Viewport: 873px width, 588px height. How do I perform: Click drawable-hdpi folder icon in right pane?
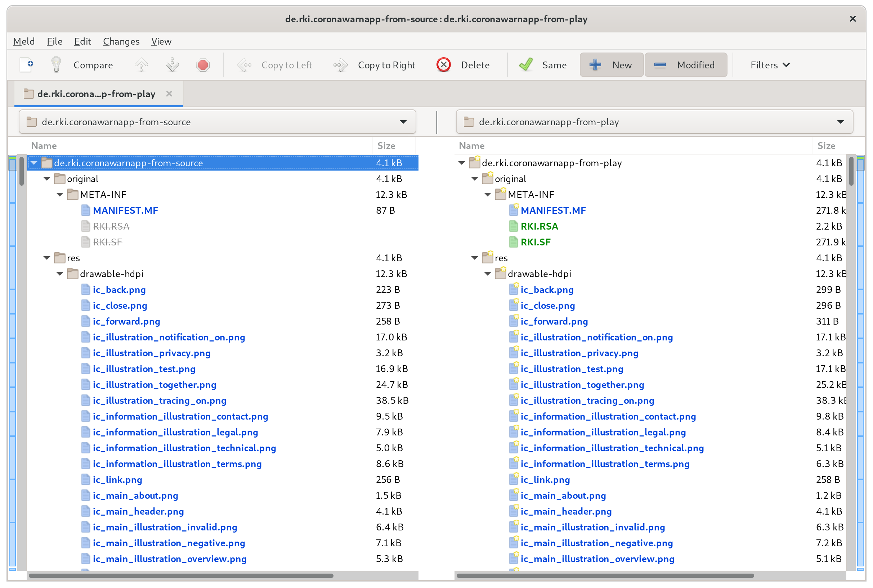click(x=500, y=273)
